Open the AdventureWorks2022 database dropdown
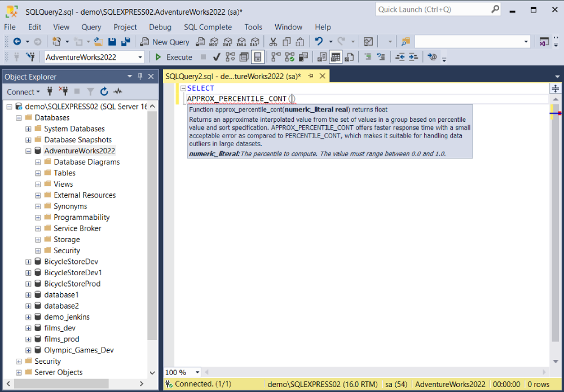 [140, 57]
